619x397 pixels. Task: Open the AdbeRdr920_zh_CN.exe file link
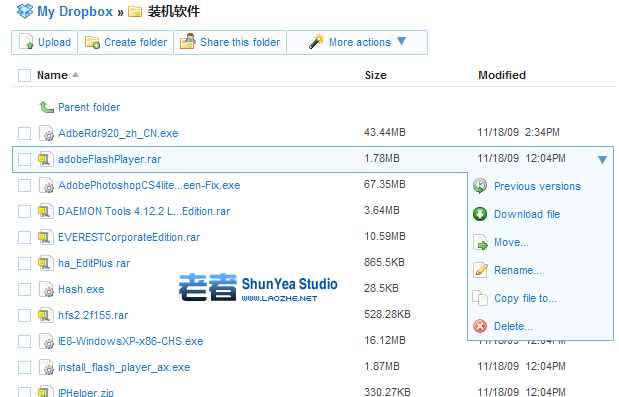click(118, 133)
